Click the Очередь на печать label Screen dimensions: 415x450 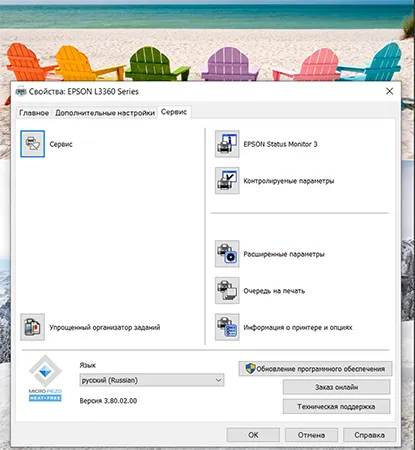(x=274, y=291)
